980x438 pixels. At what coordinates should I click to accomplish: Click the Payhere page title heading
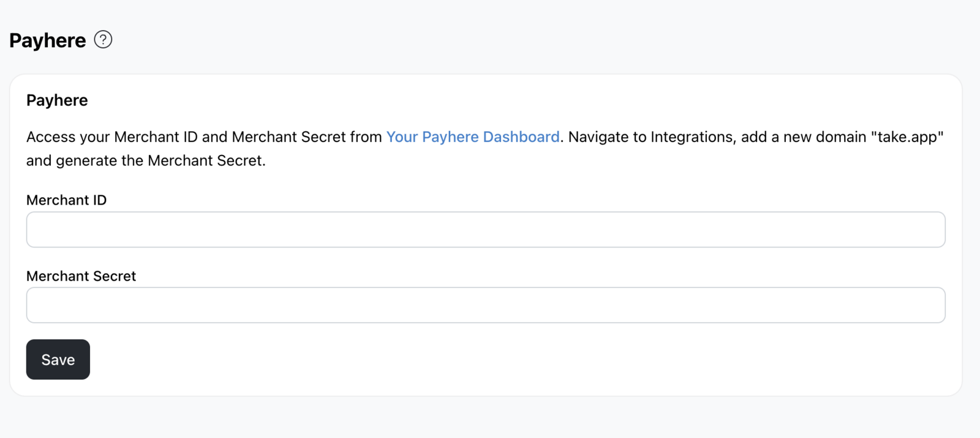click(x=48, y=40)
